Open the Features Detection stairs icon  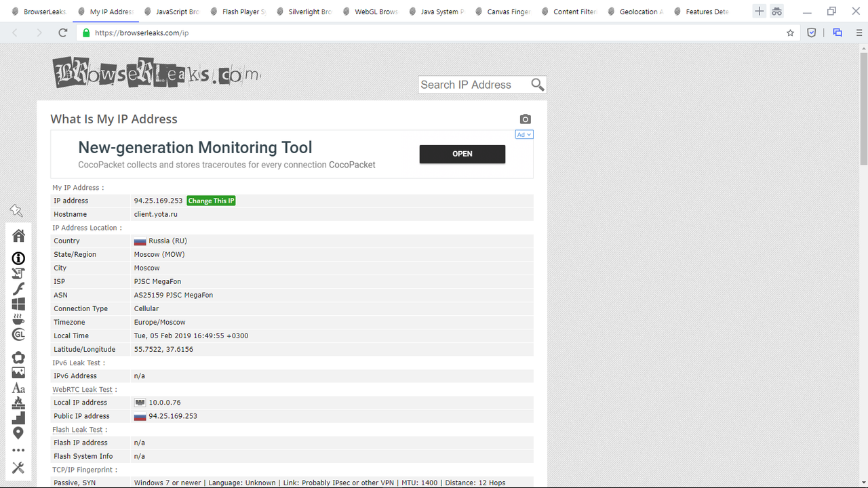point(18,418)
